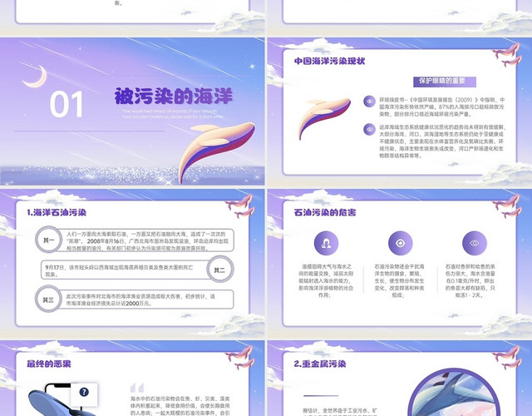
Task: Click the English subtitle under 被污染的海洋
Action: [x=173, y=114]
